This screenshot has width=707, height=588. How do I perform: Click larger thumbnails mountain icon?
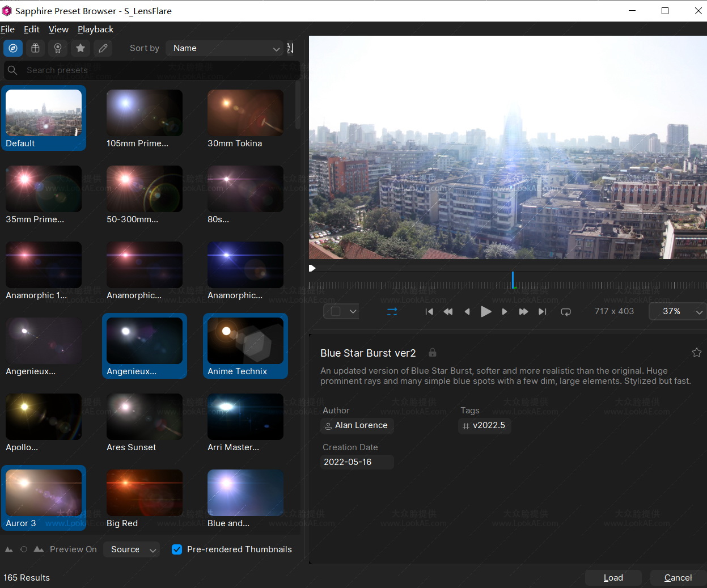pos(39,549)
